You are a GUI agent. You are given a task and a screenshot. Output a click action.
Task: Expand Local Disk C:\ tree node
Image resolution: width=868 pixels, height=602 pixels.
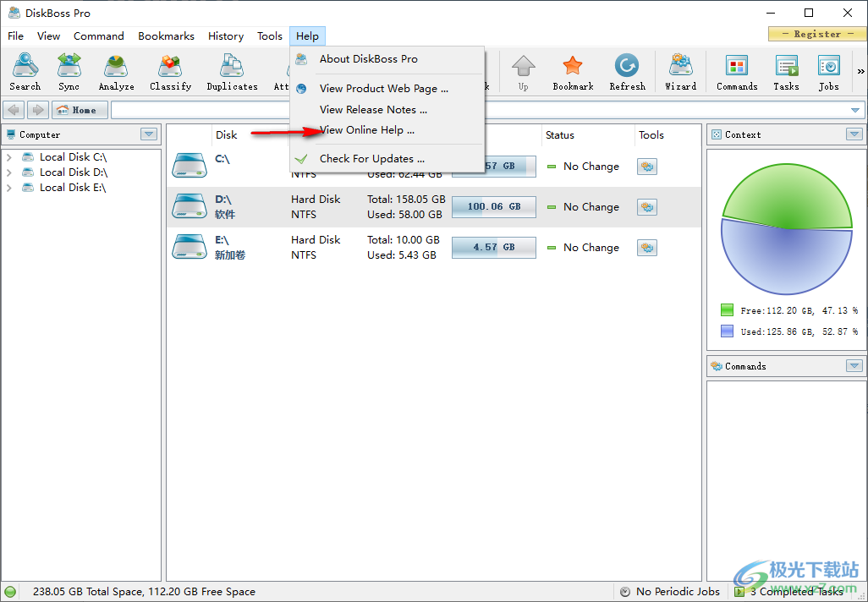click(8, 157)
